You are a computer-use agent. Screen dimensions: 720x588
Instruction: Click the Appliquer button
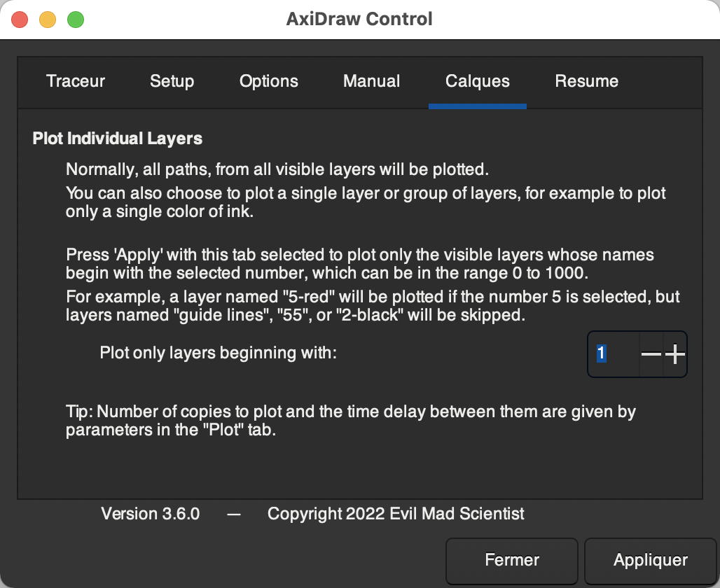[x=650, y=560]
